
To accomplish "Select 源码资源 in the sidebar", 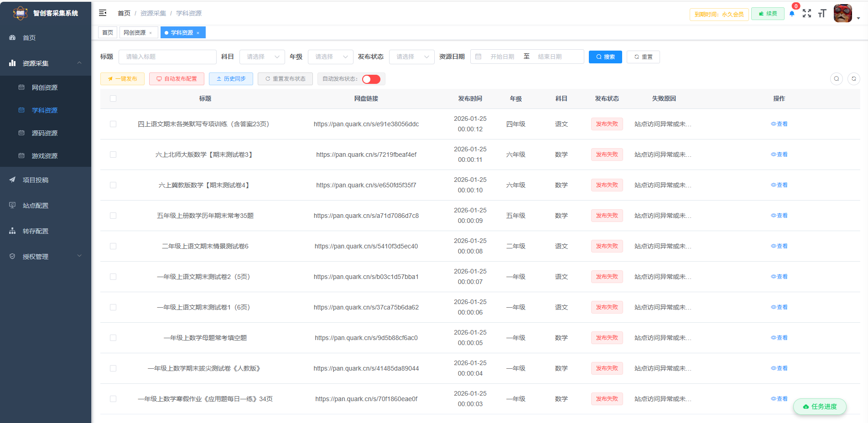I will pyautogui.click(x=45, y=133).
